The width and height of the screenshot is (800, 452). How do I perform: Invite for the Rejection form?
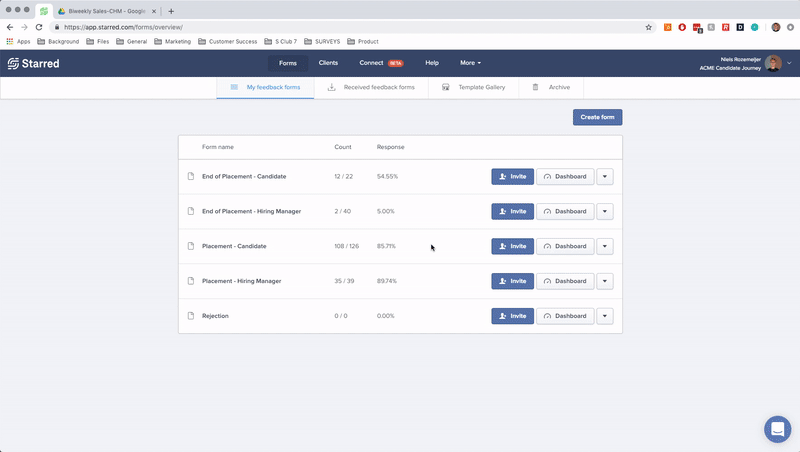pyautogui.click(x=513, y=316)
